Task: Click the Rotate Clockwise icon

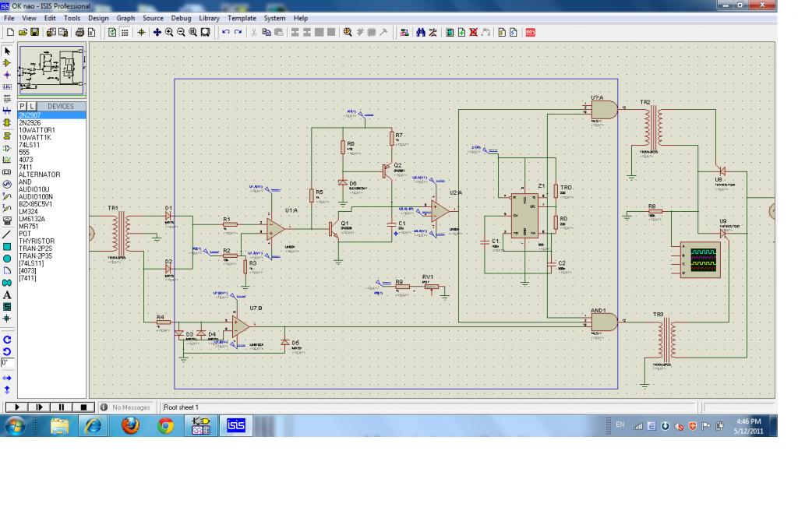Action: click(8, 340)
